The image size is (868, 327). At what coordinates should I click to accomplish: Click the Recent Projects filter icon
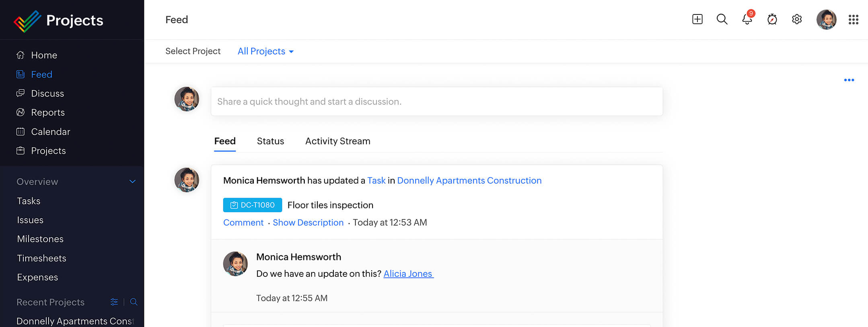point(114,302)
